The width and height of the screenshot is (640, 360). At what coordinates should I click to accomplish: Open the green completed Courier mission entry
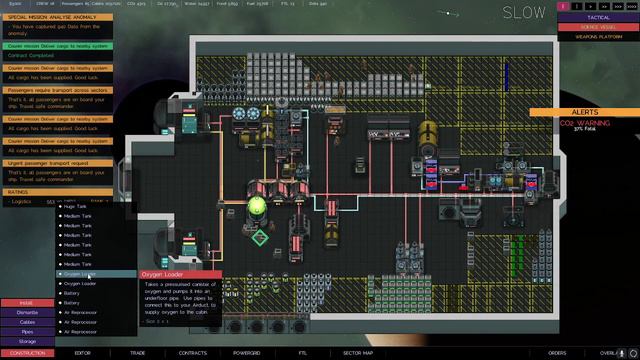[58, 46]
